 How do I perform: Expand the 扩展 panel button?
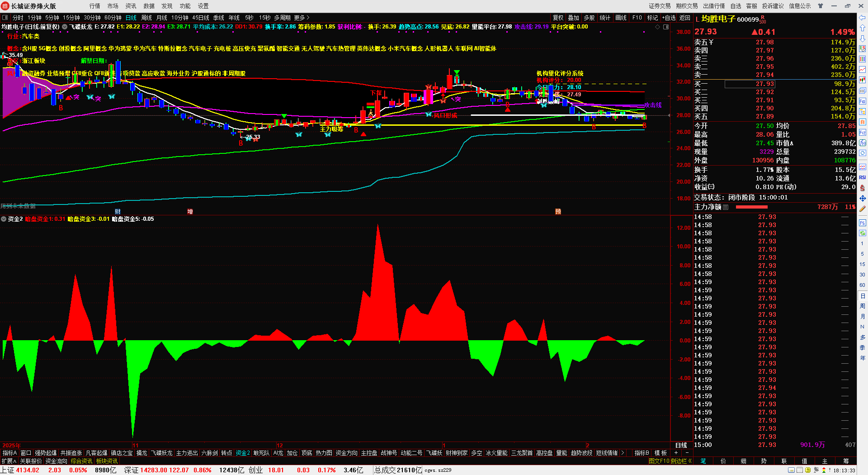(x=9, y=461)
